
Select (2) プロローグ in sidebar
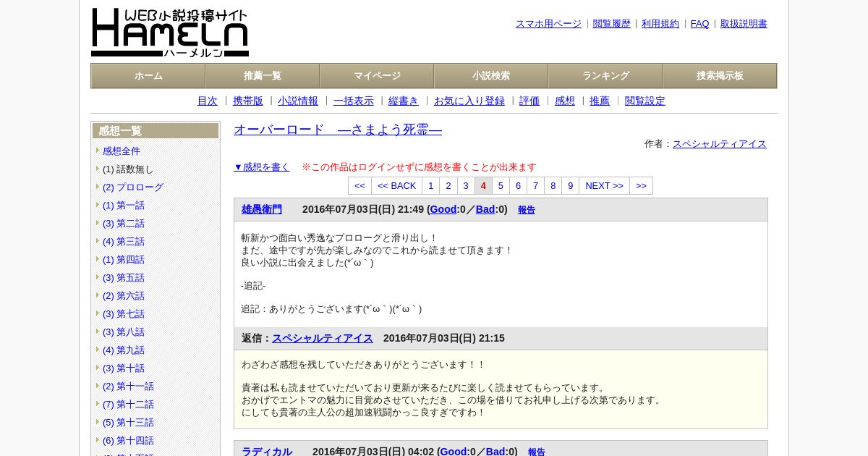pyautogui.click(x=133, y=187)
